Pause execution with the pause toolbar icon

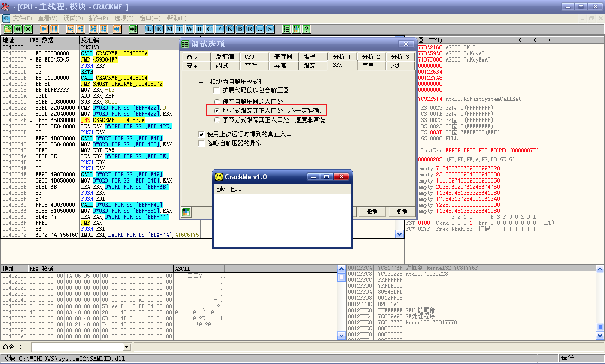tap(54, 29)
